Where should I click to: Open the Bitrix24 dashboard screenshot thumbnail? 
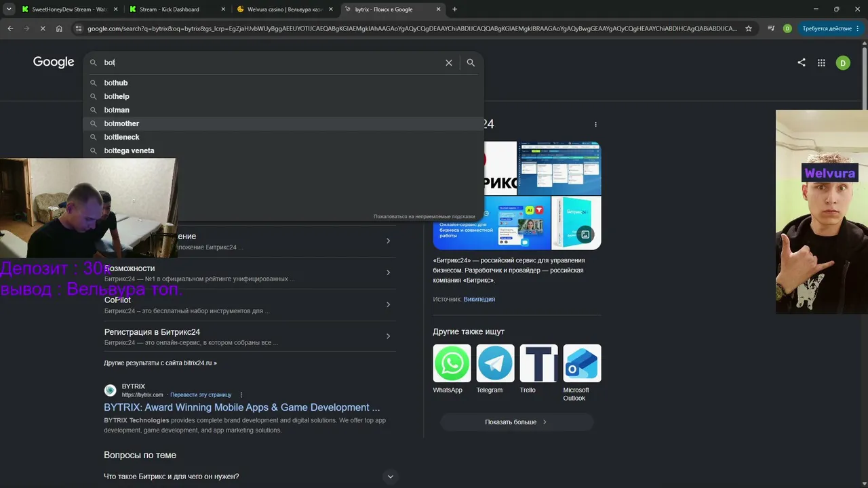pyautogui.click(x=559, y=168)
